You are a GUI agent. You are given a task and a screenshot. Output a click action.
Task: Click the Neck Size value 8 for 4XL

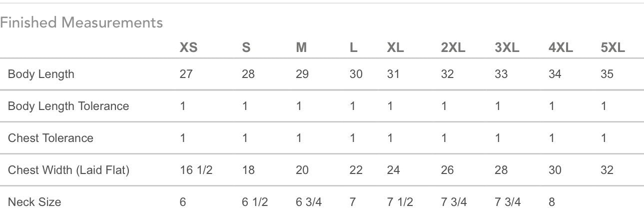[552, 202]
